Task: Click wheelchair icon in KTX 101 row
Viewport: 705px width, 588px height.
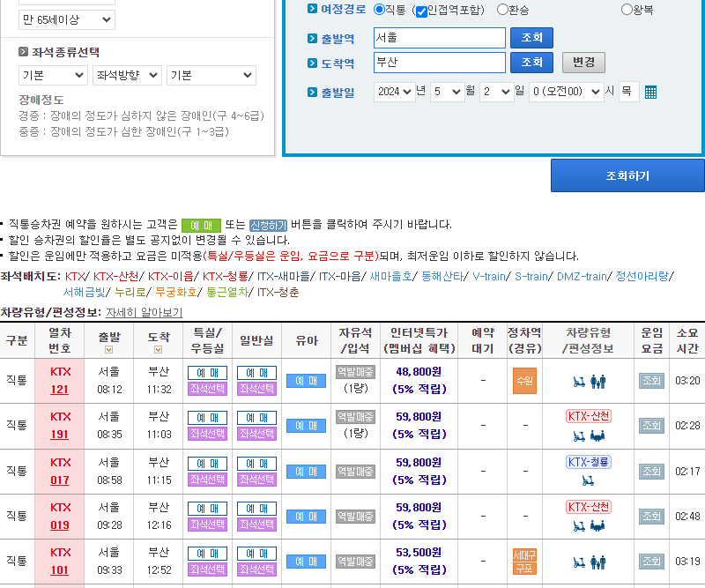Action: (x=579, y=562)
